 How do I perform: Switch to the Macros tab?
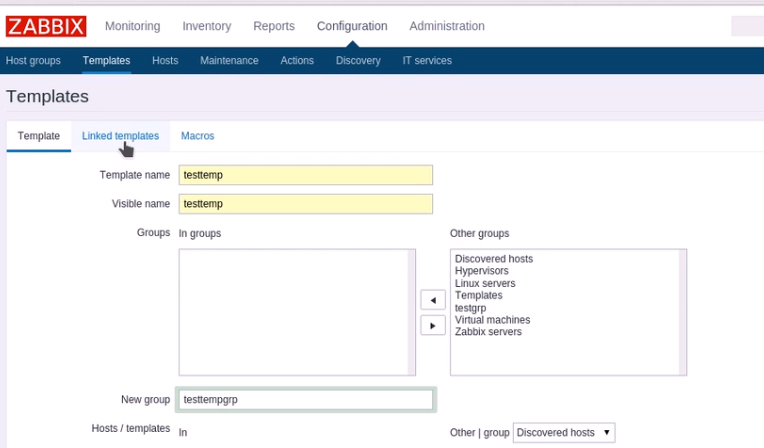tap(197, 136)
